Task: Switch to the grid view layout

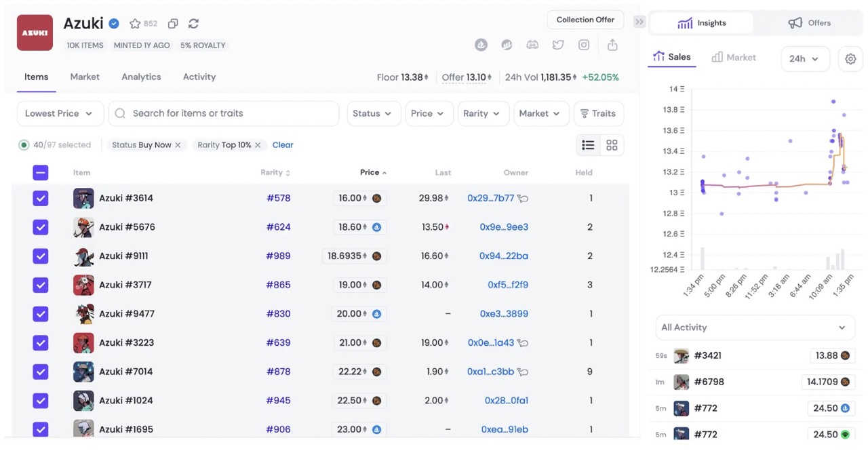Action: point(612,145)
